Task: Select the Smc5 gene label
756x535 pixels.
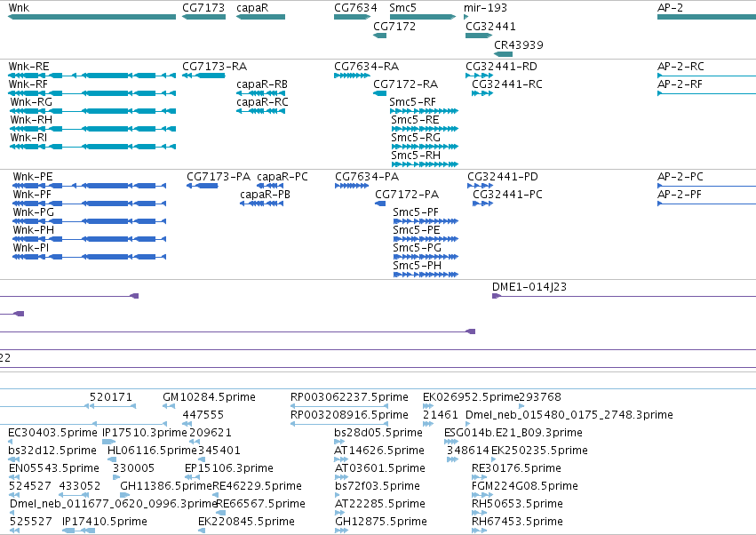Action: click(402, 8)
